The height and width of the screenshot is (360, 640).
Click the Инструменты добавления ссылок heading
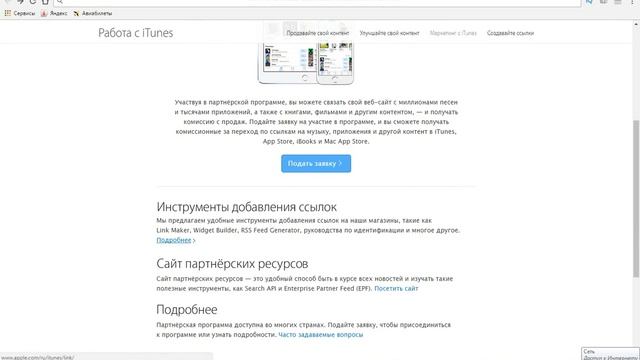(247, 207)
